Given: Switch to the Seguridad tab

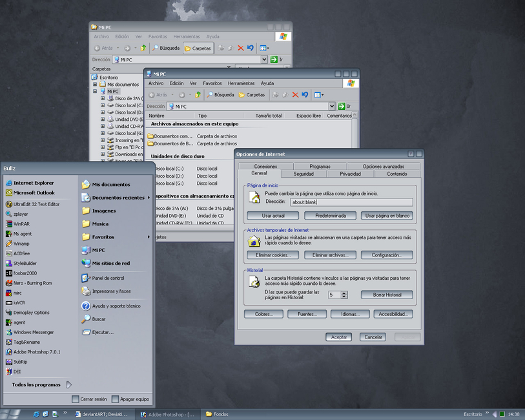Looking at the screenshot, I should [x=304, y=174].
